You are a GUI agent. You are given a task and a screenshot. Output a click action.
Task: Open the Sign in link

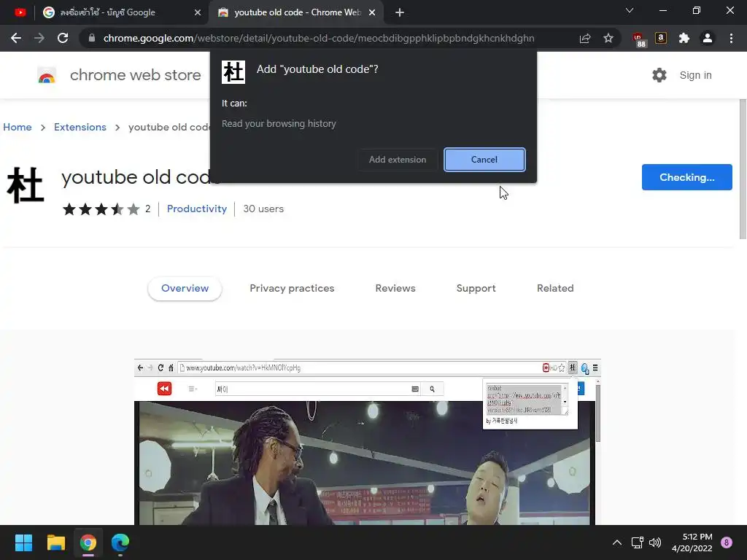pos(695,75)
